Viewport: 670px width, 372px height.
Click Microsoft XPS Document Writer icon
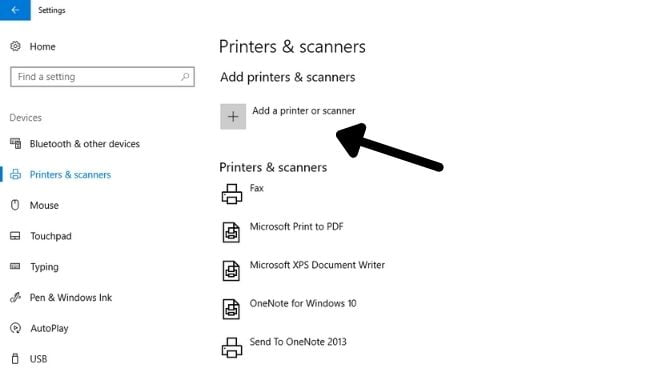click(x=231, y=271)
